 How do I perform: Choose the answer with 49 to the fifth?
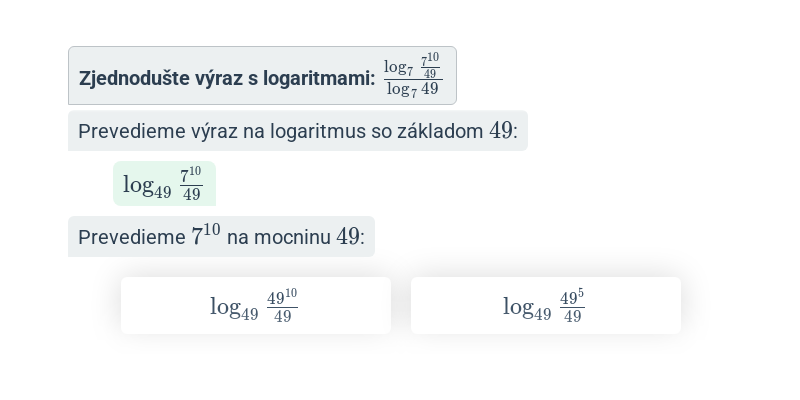pos(545,306)
